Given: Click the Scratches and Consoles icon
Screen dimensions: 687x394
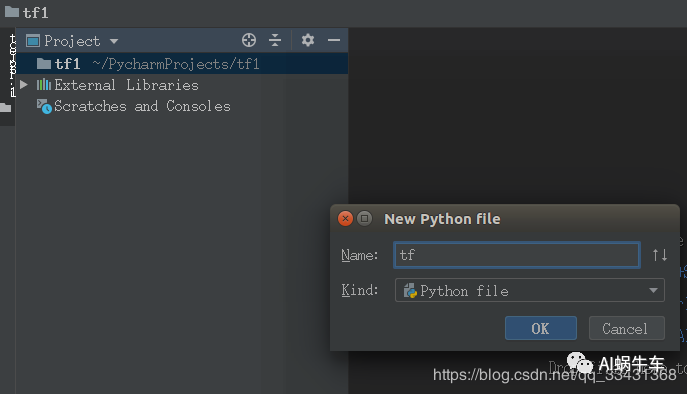Looking at the screenshot, I should tap(44, 106).
